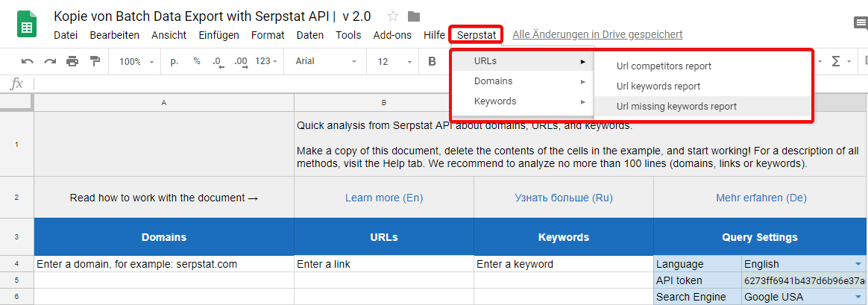Decrease decimal places button
The height and width of the screenshot is (305, 868).
(218, 62)
